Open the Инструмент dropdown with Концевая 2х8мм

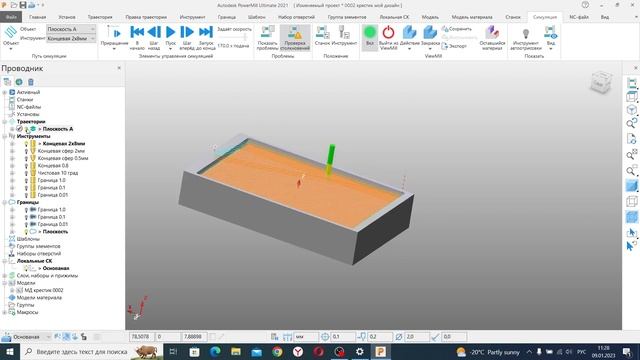[71, 38]
